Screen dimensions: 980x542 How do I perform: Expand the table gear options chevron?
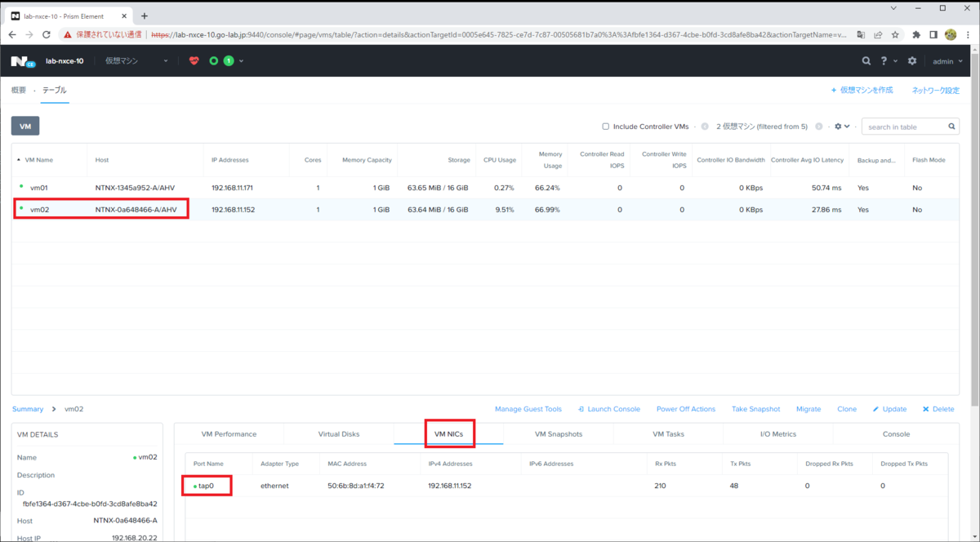848,127
